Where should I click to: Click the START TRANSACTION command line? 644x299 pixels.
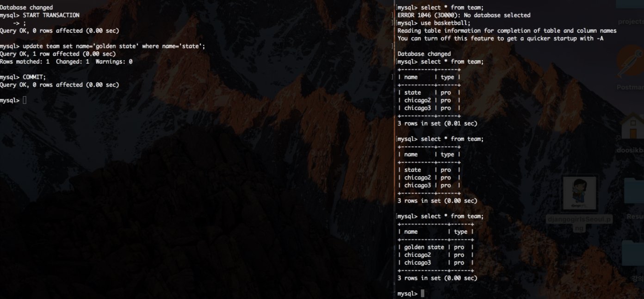pyautogui.click(x=40, y=15)
